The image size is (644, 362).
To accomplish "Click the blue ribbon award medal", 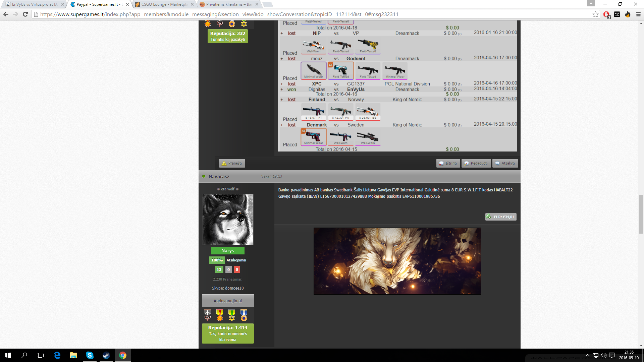I will pyautogui.click(x=244, y=315).
